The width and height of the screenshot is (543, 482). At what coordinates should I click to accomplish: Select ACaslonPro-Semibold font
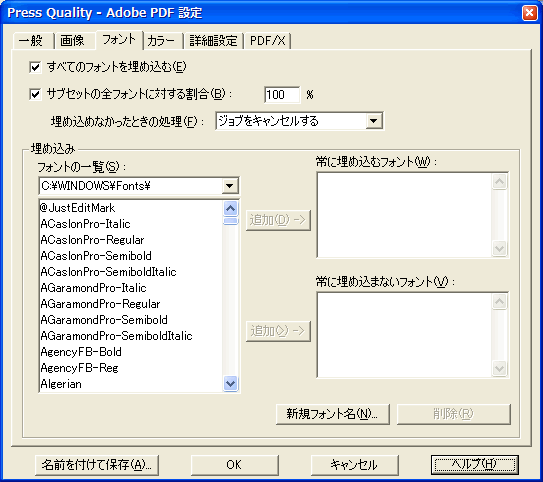(132, 256)
